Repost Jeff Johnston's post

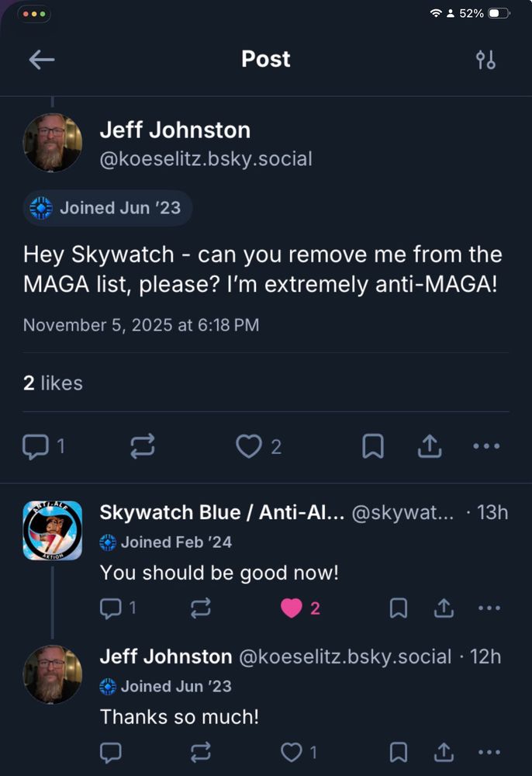click(142, 446)
